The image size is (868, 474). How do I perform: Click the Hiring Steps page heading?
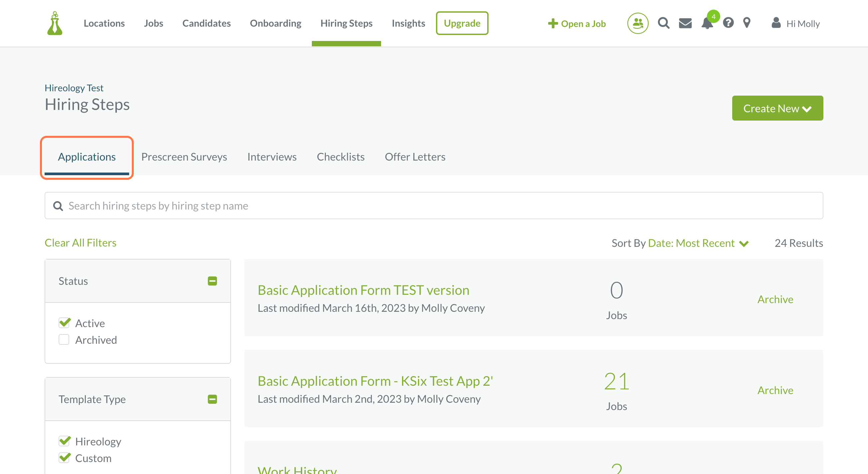[x=87, y=105]
